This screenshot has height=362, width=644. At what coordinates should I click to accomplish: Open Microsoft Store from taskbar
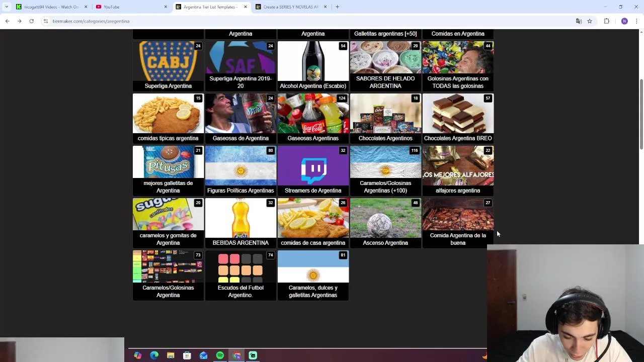187,355
